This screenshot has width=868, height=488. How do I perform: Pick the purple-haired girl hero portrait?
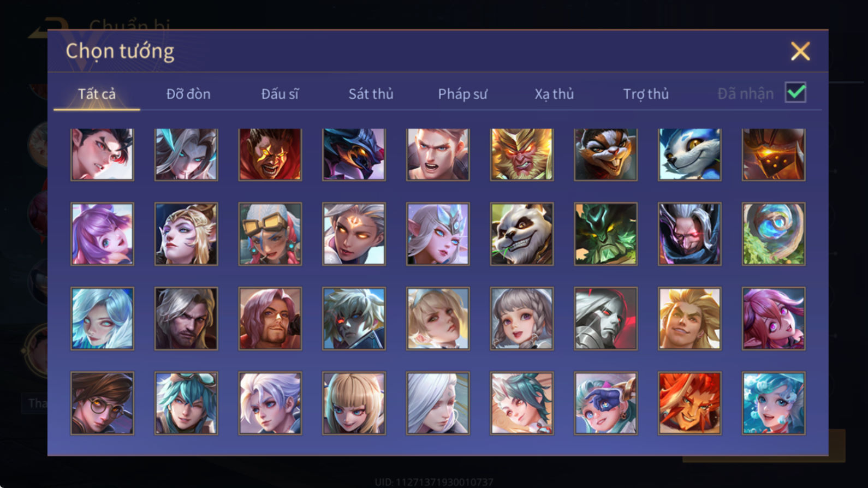(102, 234)
